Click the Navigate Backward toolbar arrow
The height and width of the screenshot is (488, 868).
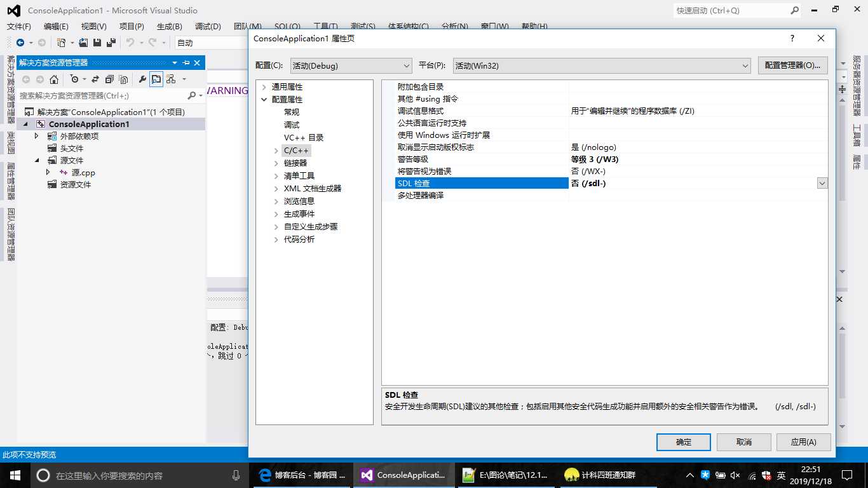[x=20, y=43]
